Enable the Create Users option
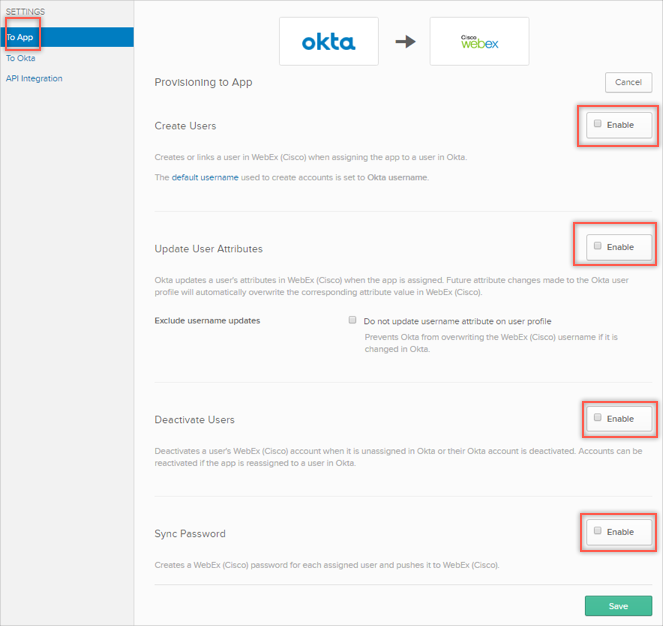Screen dimensions: 663x626 click(x=598, y=124)
